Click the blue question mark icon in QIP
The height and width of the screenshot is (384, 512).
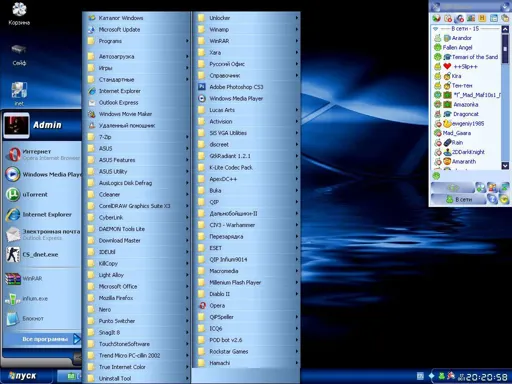coord(492,199)
